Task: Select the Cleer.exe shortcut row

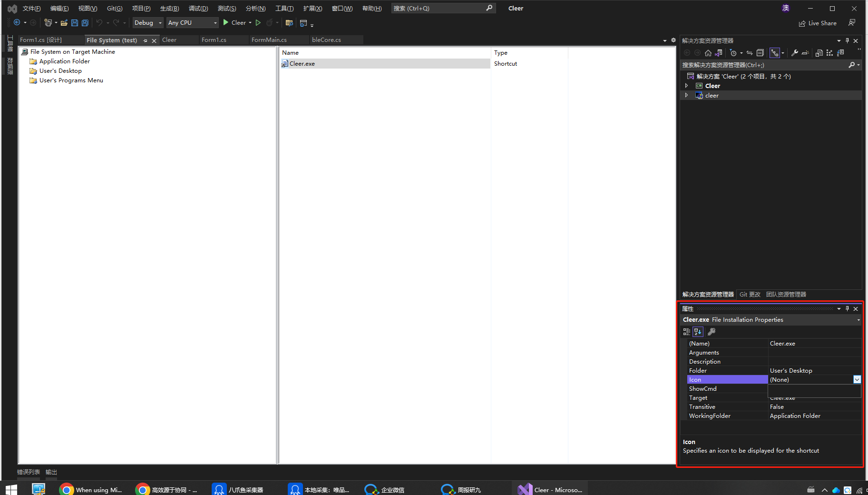Action: (385, 64)
